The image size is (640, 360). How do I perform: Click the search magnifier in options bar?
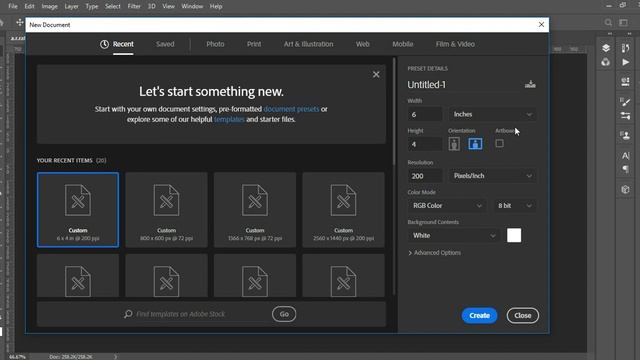click(x=608, y=22)
